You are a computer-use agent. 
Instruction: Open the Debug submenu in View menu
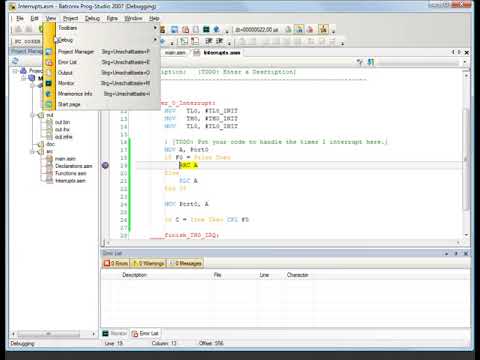click(100, 40)
